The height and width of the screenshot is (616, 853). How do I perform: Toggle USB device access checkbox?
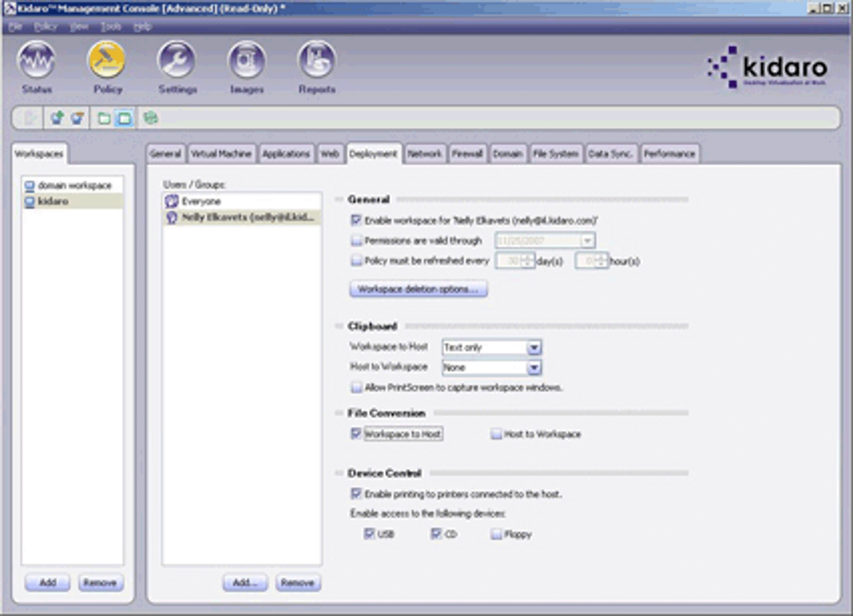(x=369, y=533)
